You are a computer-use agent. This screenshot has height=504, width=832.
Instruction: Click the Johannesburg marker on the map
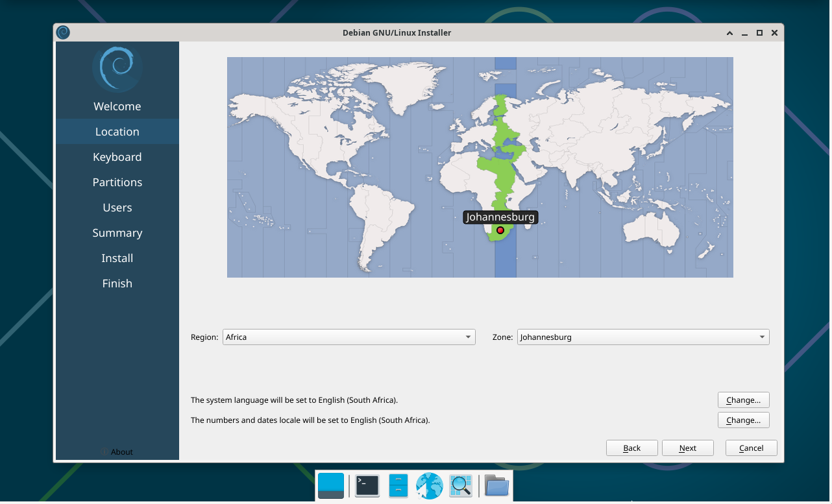click(500, 230)
